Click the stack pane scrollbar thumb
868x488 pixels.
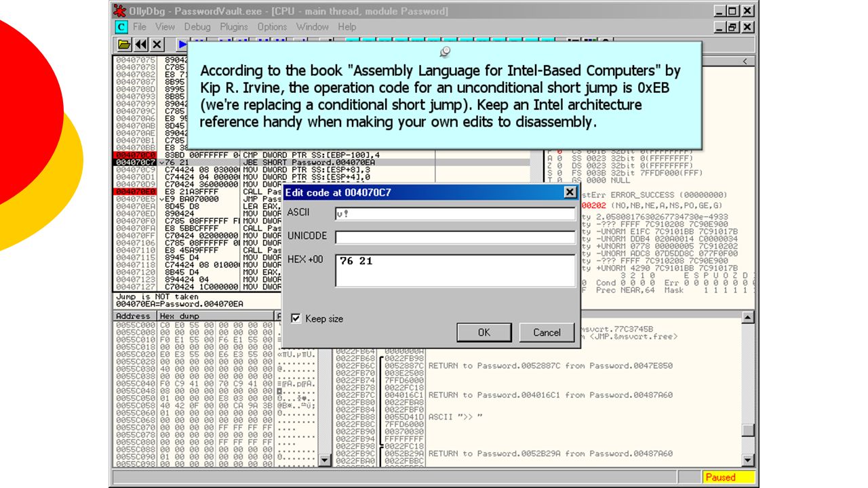coord(748,430)
